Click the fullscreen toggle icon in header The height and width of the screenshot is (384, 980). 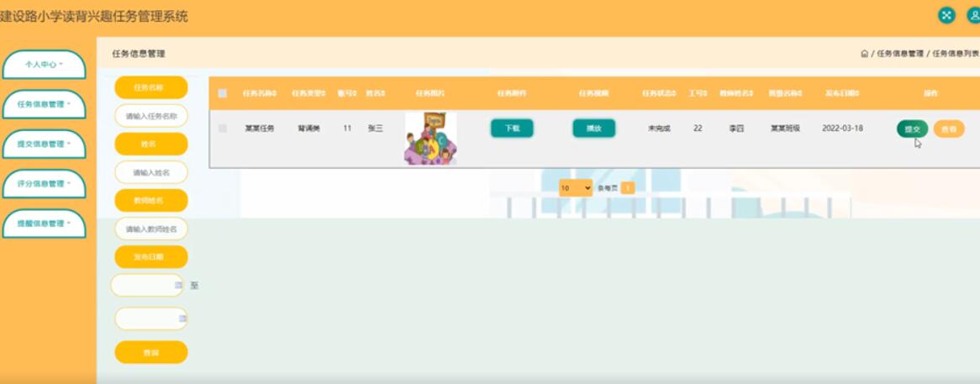tap(947, 16)
